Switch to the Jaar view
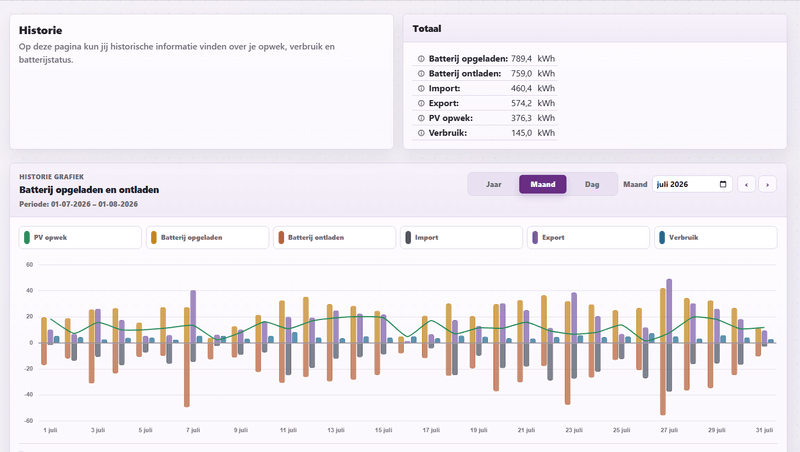 (493, 184)
